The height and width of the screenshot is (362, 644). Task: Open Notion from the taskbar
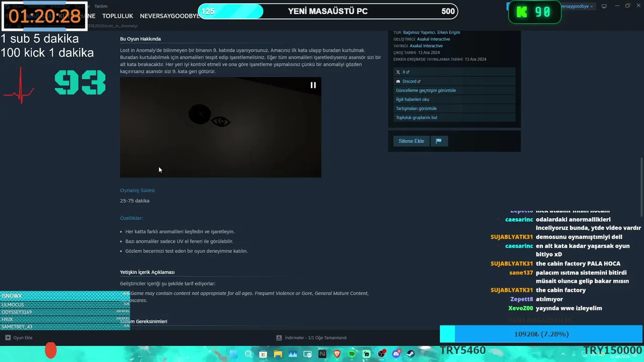pos(322,354)
